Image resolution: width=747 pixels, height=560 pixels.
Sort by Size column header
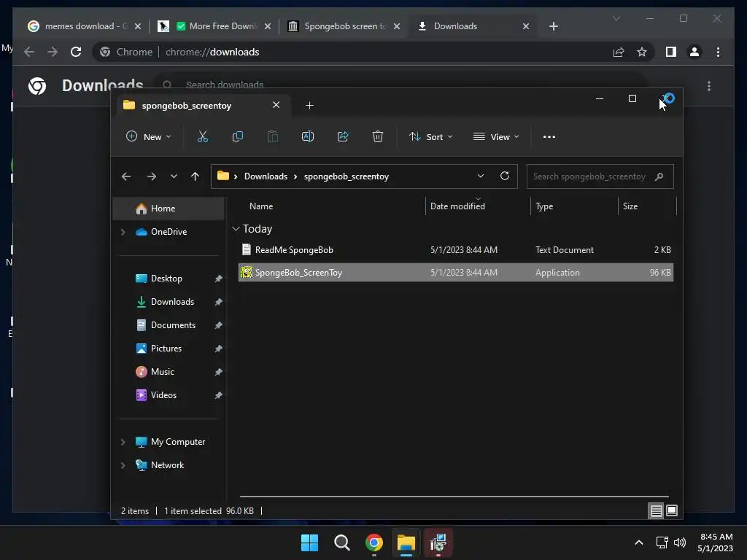[x=630, y=206]
